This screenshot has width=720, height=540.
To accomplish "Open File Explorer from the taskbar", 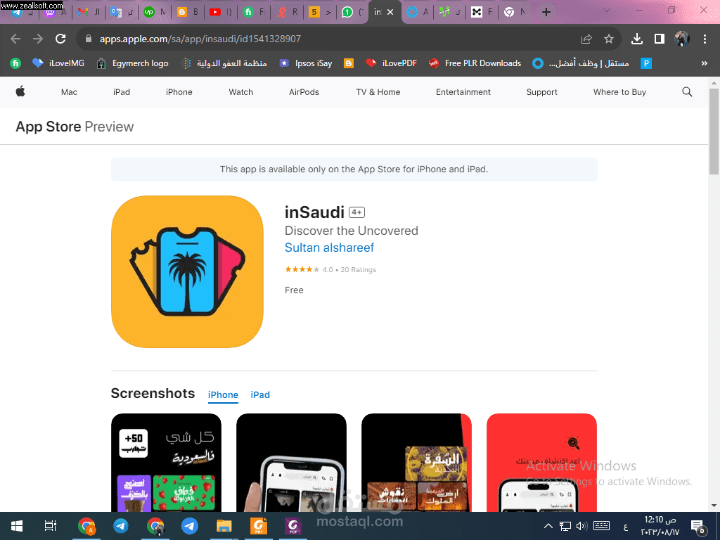I will (x=224, y=526).
